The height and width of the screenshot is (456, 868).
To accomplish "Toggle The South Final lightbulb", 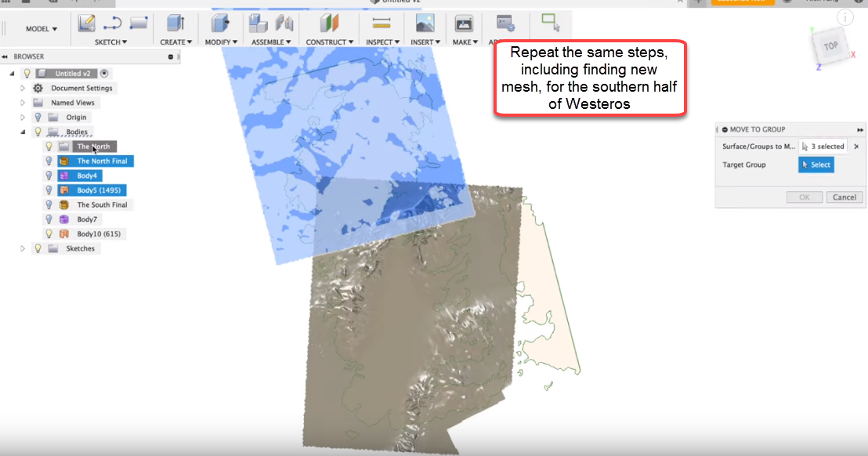I will [x=49, y=204].
